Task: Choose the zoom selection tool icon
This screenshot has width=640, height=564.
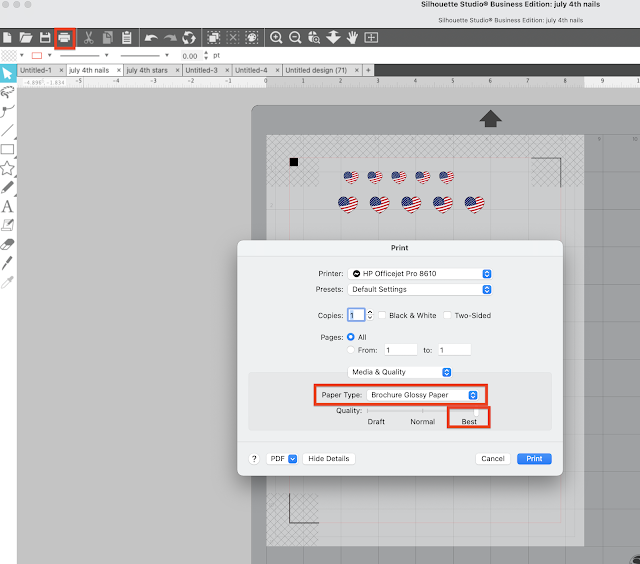Action: click(314, 38)
